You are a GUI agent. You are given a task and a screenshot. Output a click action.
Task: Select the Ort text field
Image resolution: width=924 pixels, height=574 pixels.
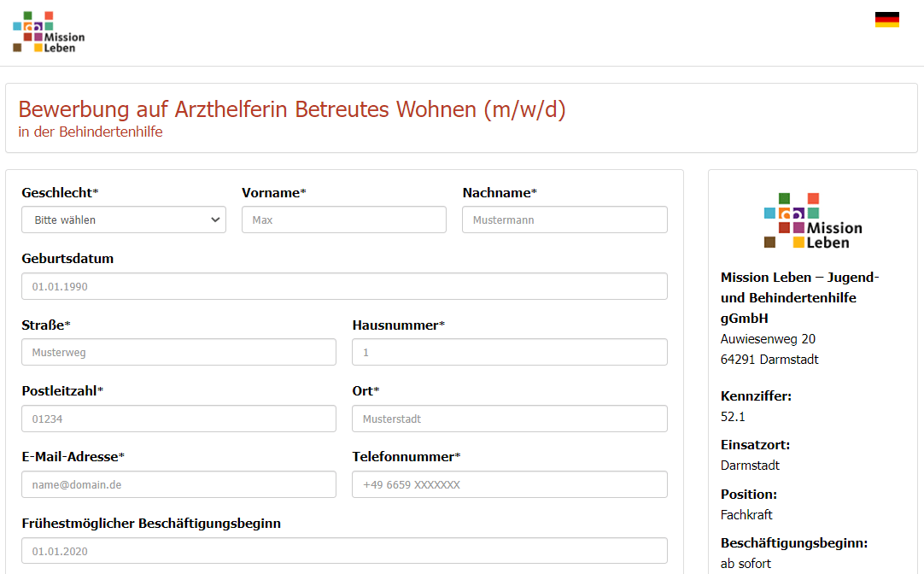point(509,419)
